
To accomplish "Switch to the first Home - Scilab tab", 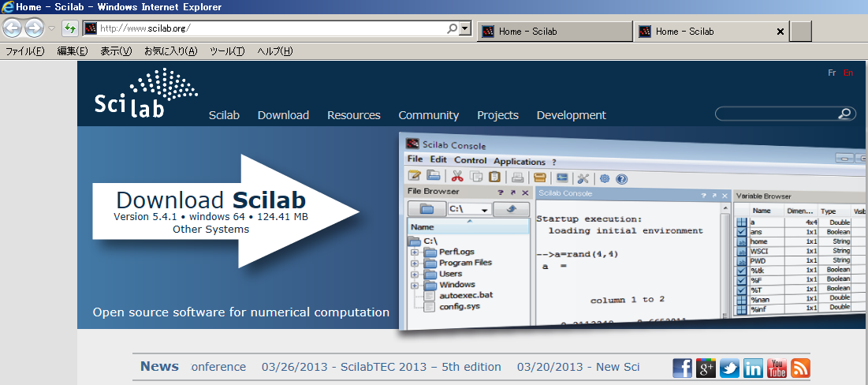I will [554, 32].
